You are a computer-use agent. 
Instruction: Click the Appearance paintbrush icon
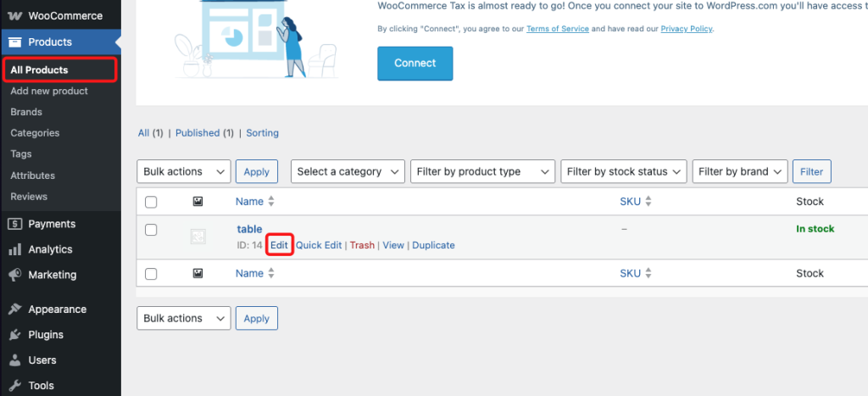[15, 309]
